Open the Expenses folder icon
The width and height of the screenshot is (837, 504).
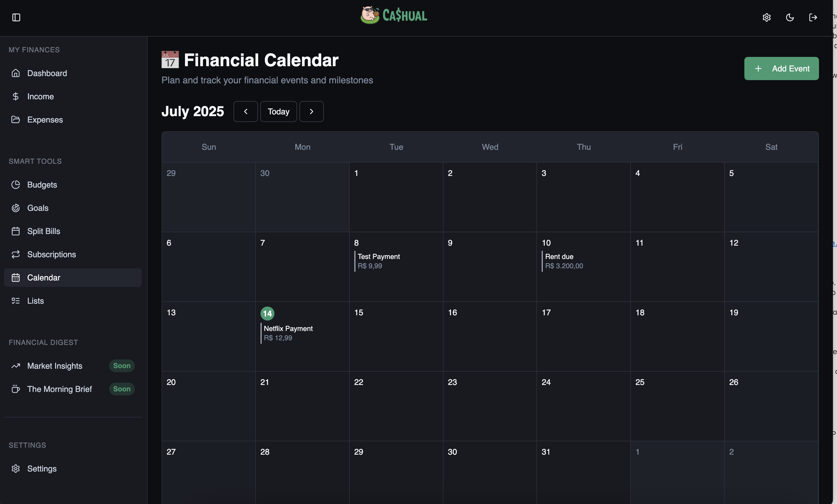(x=16, y=120)
